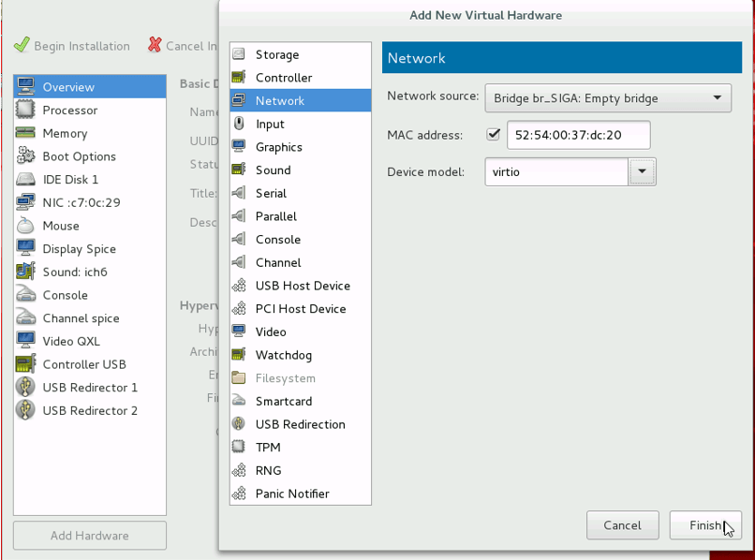Pick the USB Host Device icon
The height and width of the screenshot is (560, 755).
pos(239,285)
